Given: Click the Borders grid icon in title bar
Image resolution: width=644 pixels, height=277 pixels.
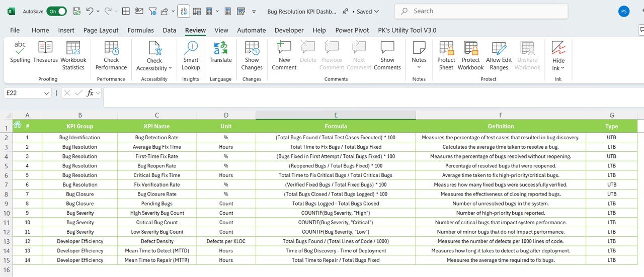Looking at the screenshot, I should 126,11.
